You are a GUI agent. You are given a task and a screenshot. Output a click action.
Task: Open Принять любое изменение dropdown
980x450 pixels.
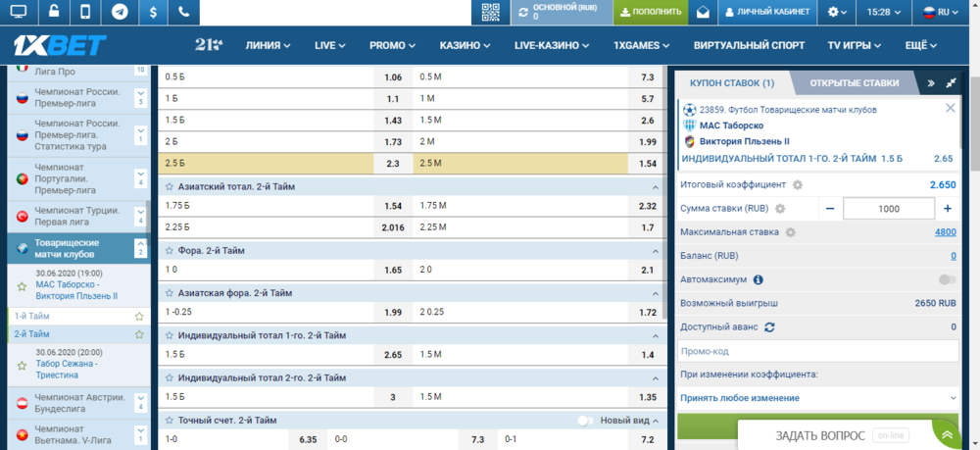tap(817, 398)
